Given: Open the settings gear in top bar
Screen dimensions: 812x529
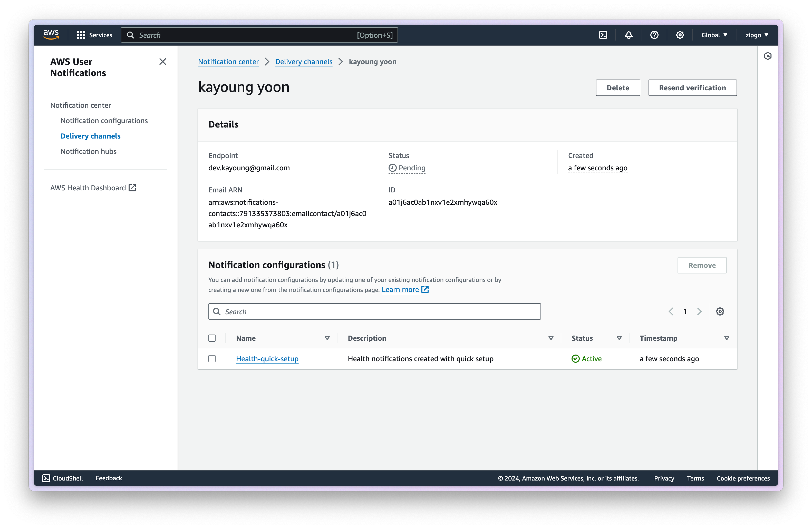Looking at the screenshot, I should point(680,35).
